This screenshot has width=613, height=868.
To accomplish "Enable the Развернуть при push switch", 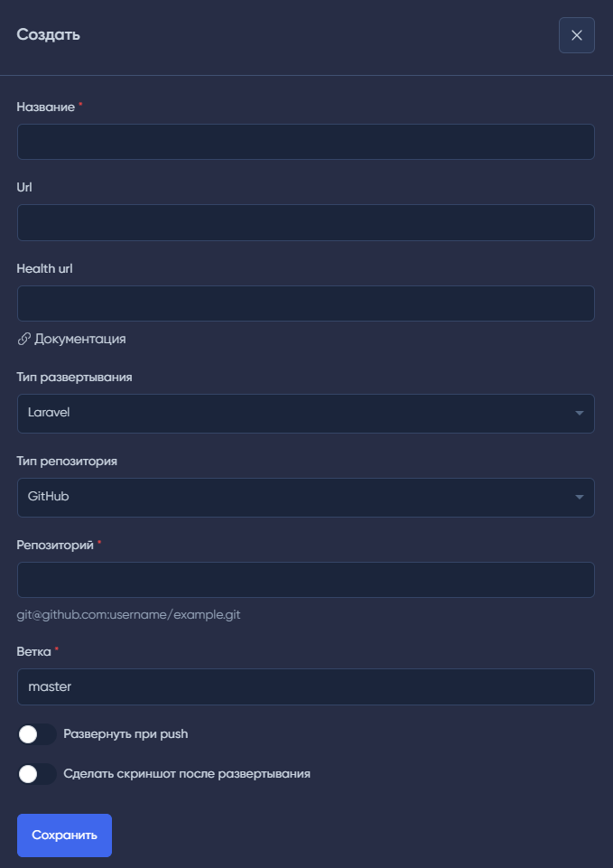I will pos(37,734).
